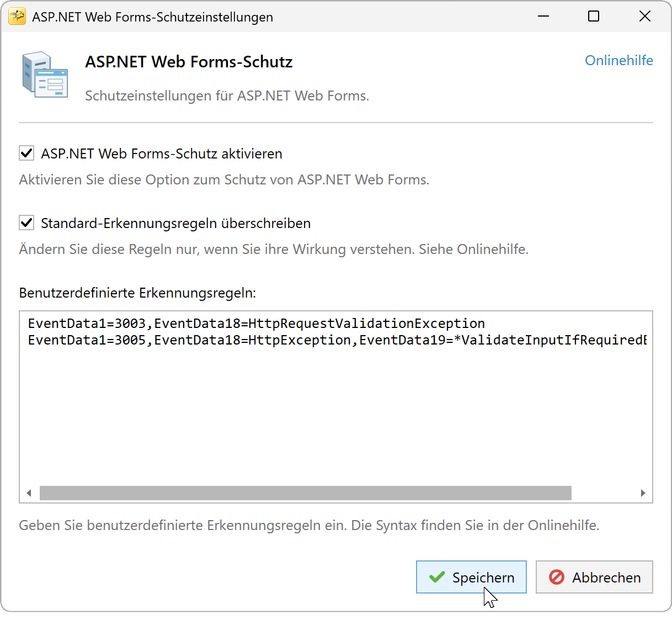Click the hint text starting 'Aktivieren Sie diese Option'

tap(224, 180)
